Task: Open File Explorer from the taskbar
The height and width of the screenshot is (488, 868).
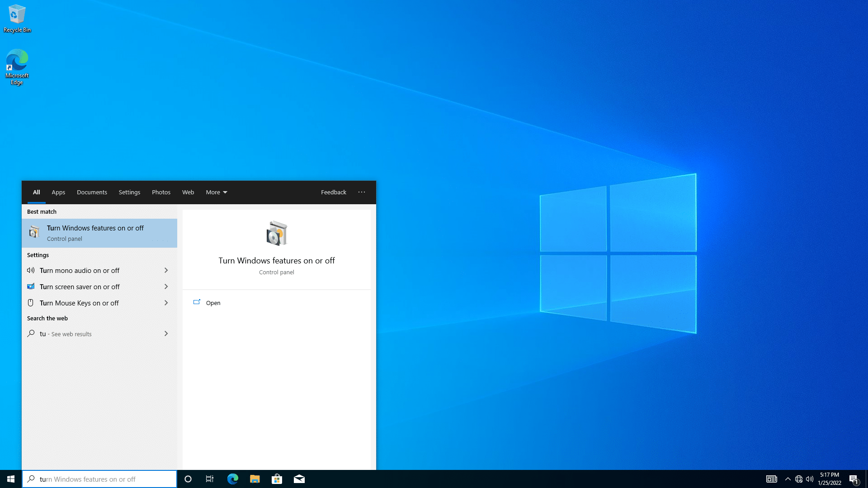Action: [x=255, y=479]
